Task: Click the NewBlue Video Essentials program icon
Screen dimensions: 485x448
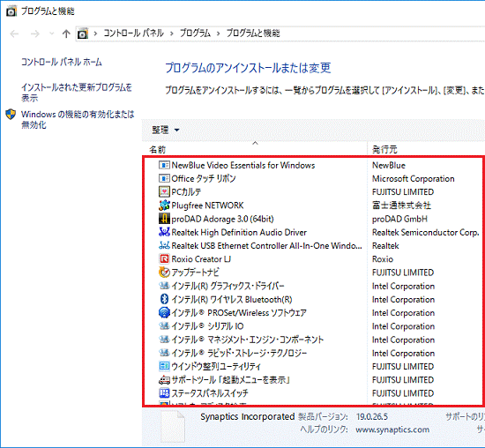Action: point(164,165)
